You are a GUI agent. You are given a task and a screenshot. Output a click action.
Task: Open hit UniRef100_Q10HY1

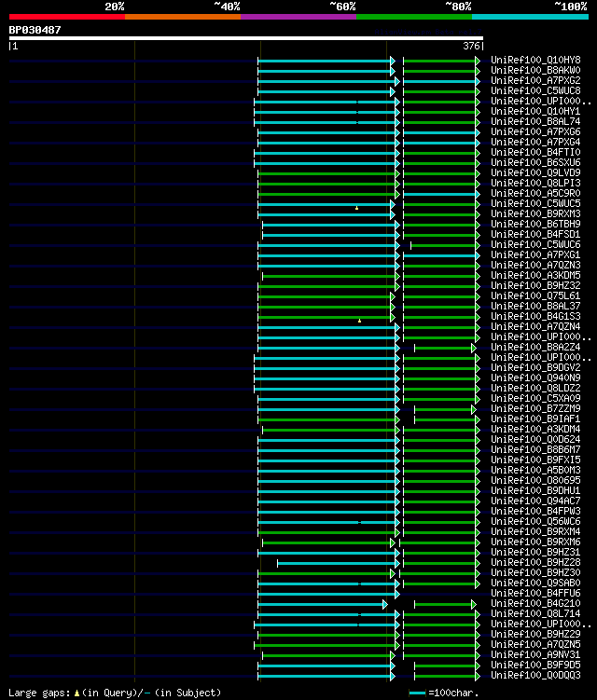[x=535, y=111]
